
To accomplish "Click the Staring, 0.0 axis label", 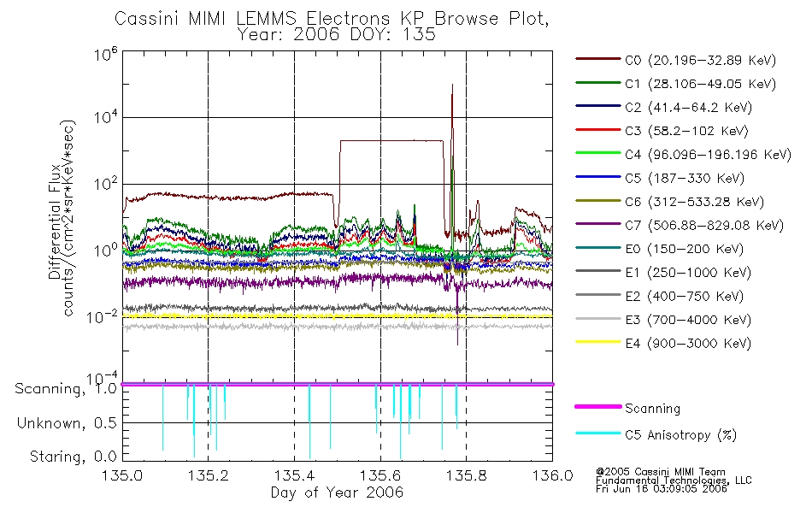I will (x=73, y=457).
